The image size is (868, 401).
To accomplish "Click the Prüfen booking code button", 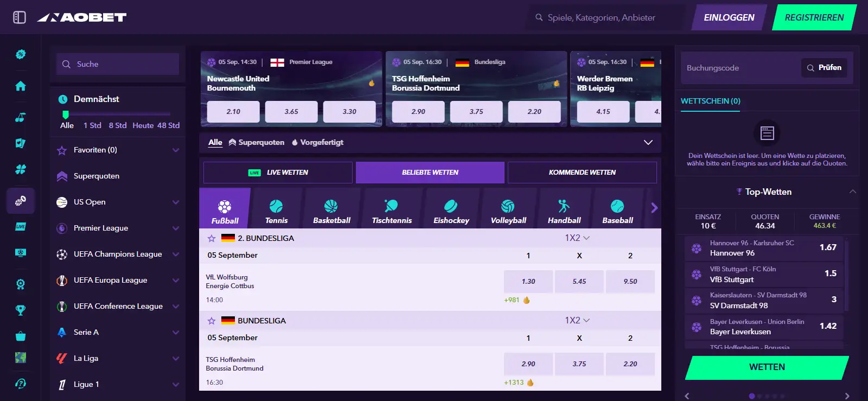I will click(x=824, y=68).
